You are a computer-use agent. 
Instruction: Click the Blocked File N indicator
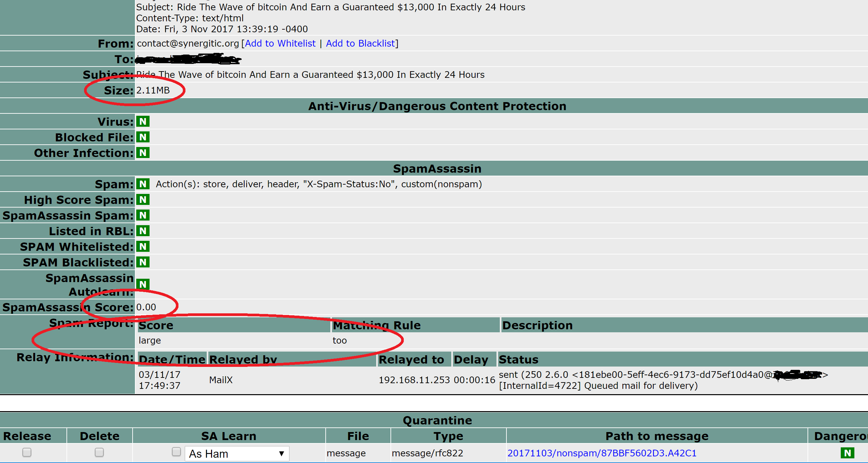coord(143,137)
